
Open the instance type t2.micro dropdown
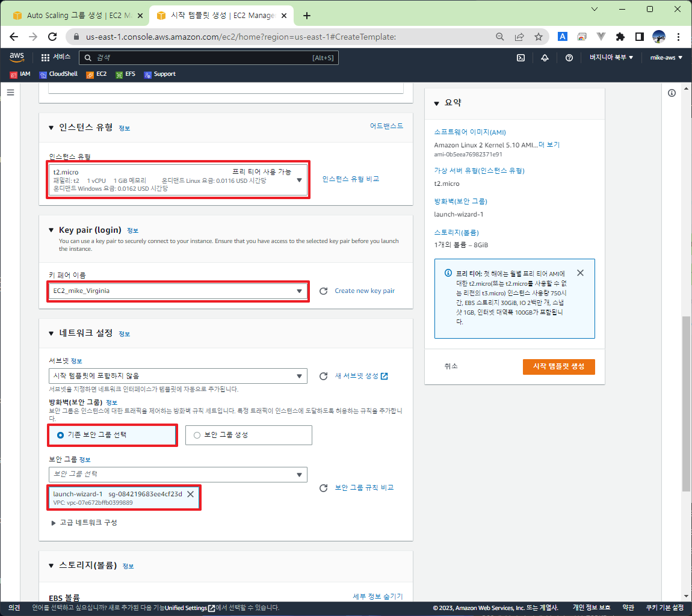(178, 180)
